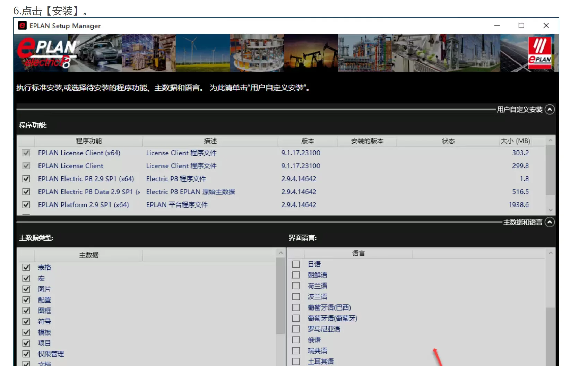This screenshot has width=588, height=366.
Task: Click the 主数据 column header
Action: click(x=89, y=255)
